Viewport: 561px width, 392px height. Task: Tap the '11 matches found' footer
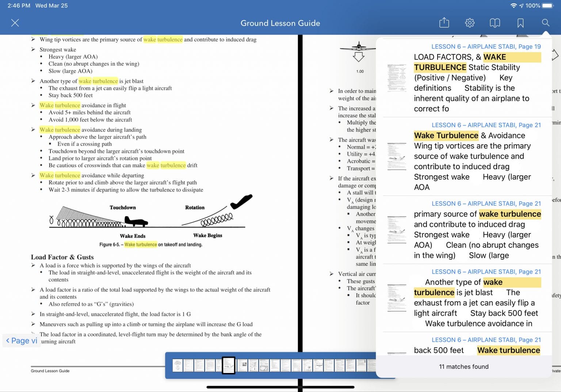[x=464, y=366]
